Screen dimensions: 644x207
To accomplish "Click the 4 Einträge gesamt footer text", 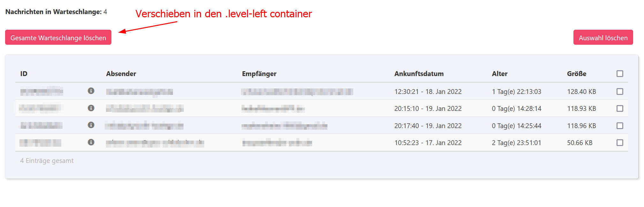I will [47, 161].
